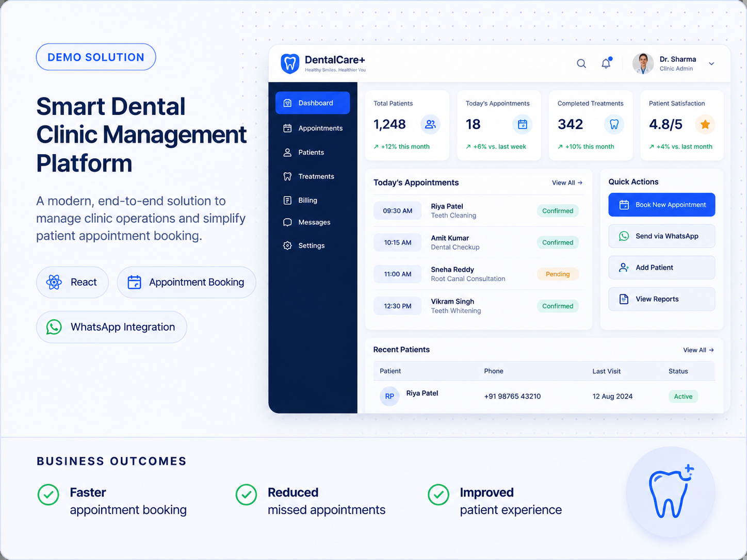Open search with the magnifier icon

[x=581, y=63]
